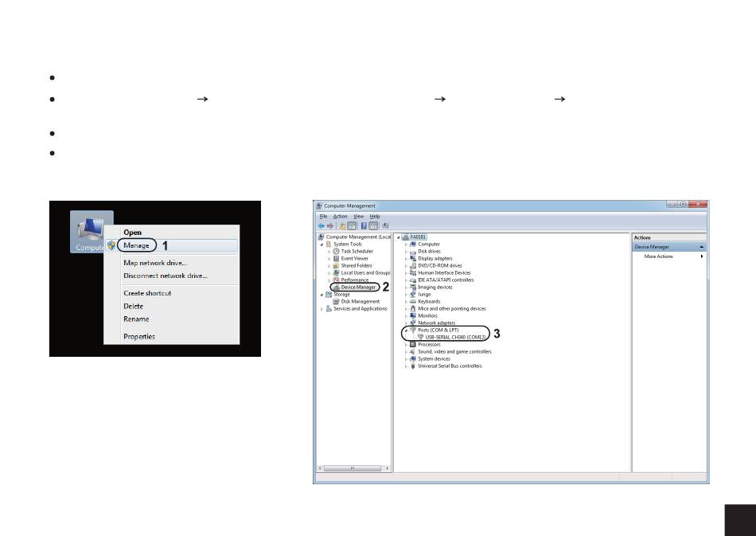Collapse the Ports (COM & LPT) node
The image size is (756, 536).
pos(406,330)
